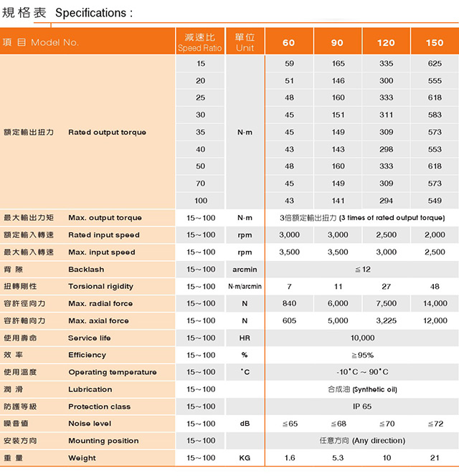Click torque value 165
Viewport: 459px width, 476px height.
[338, 64]
